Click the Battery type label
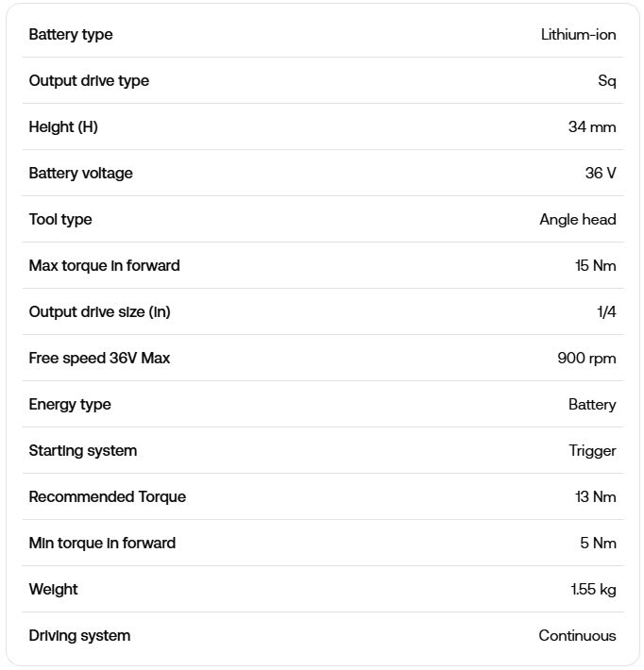The image size is (644, 670). (71, 35)
